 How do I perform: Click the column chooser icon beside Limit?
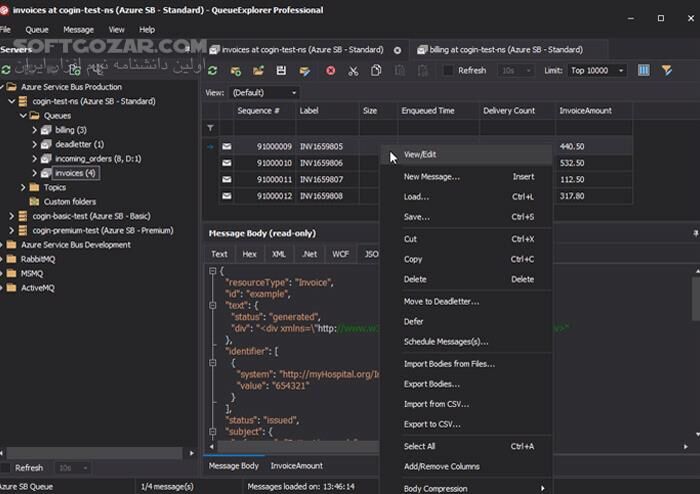click(x=643, y=70)
